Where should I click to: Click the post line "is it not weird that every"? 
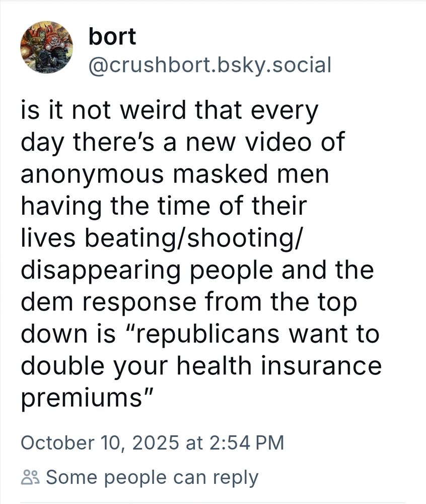click(170, 111)
